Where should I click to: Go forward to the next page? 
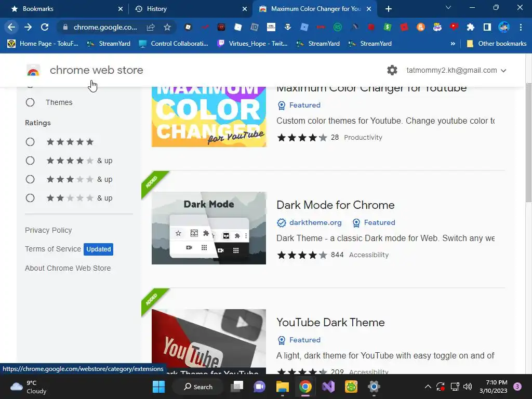tap(28, 27)
